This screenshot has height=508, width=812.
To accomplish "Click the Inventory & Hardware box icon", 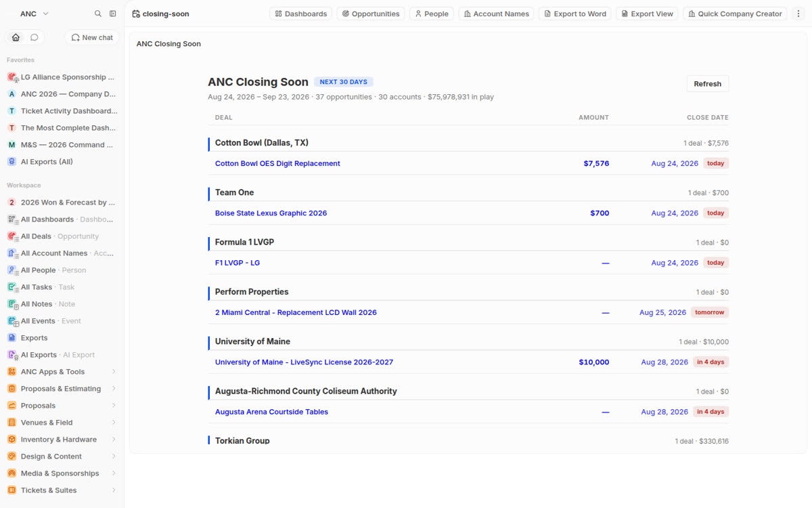I will click(x=12, y=440).
